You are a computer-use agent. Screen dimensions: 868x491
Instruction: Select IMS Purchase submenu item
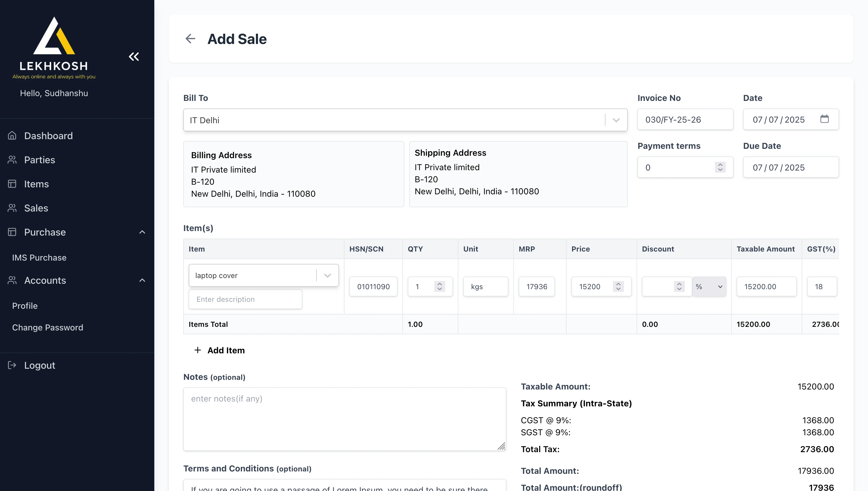click(39, 258)
